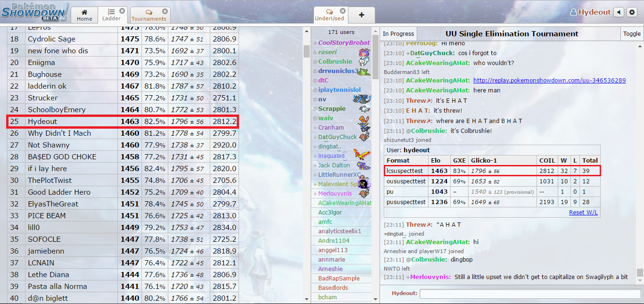Viewport: 644px width, 304px height.
Task: Click Cranham's sprite in user list
Action: pos(363,128)
